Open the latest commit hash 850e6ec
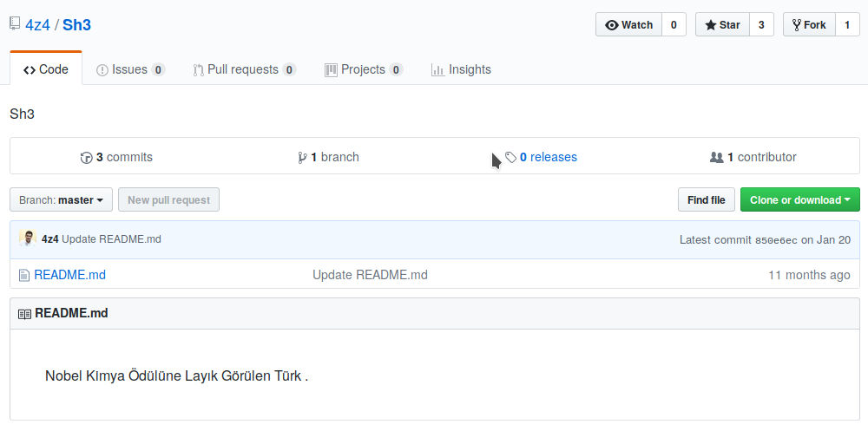The width and height of the screenshot is (868, 431). coord(776,240)
